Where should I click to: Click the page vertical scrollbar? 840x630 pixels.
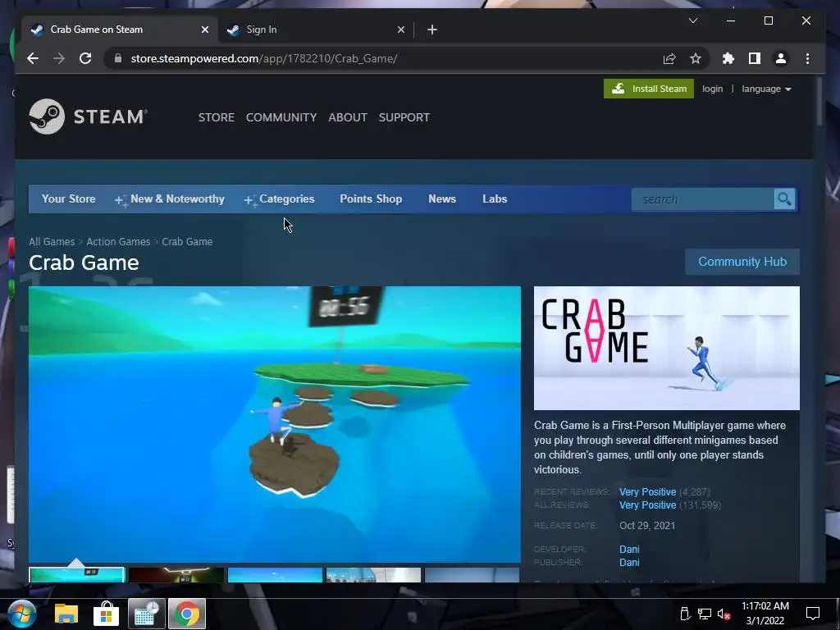tap(819, 102)
